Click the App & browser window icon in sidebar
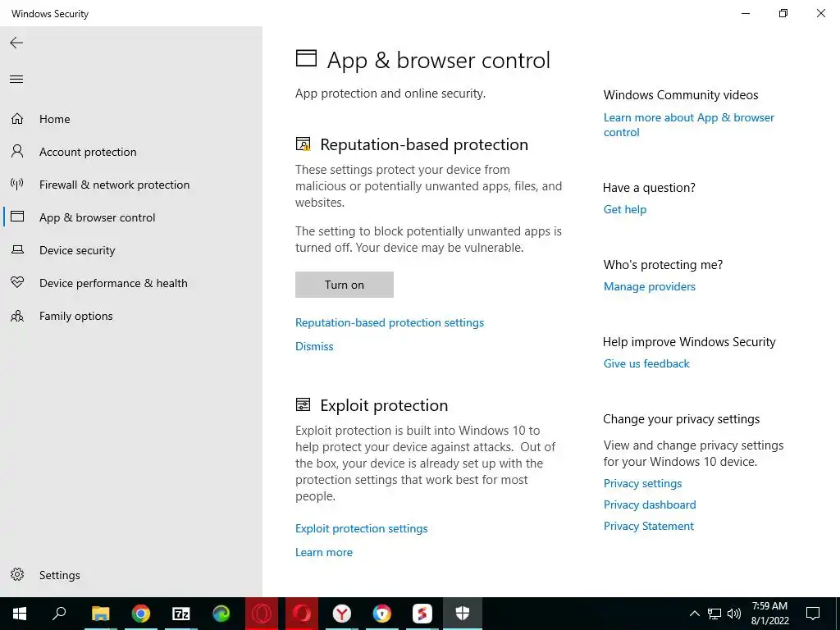 pyautogui.click(x=17, y=217)
